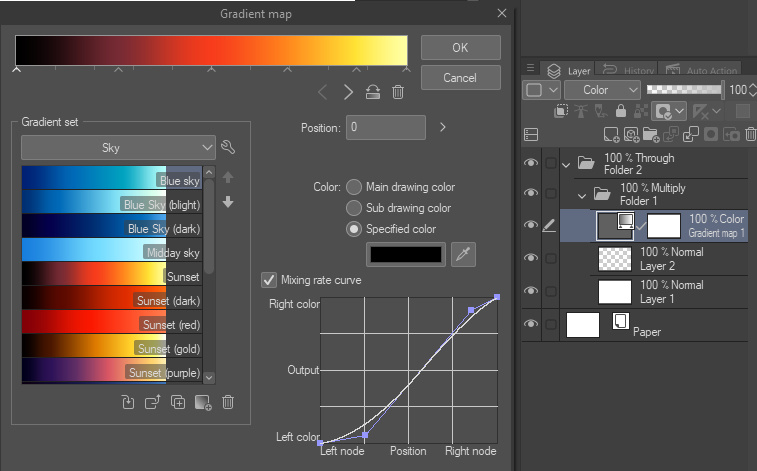
Task: Click the OK button
Action: pyautogui.click(x=460, y=47)
